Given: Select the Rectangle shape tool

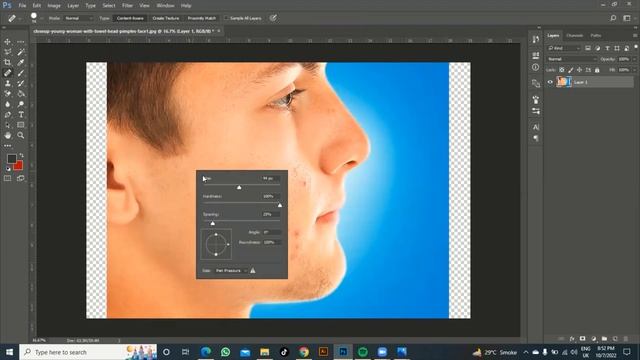Looking at the screenshot, I should 20,125.
